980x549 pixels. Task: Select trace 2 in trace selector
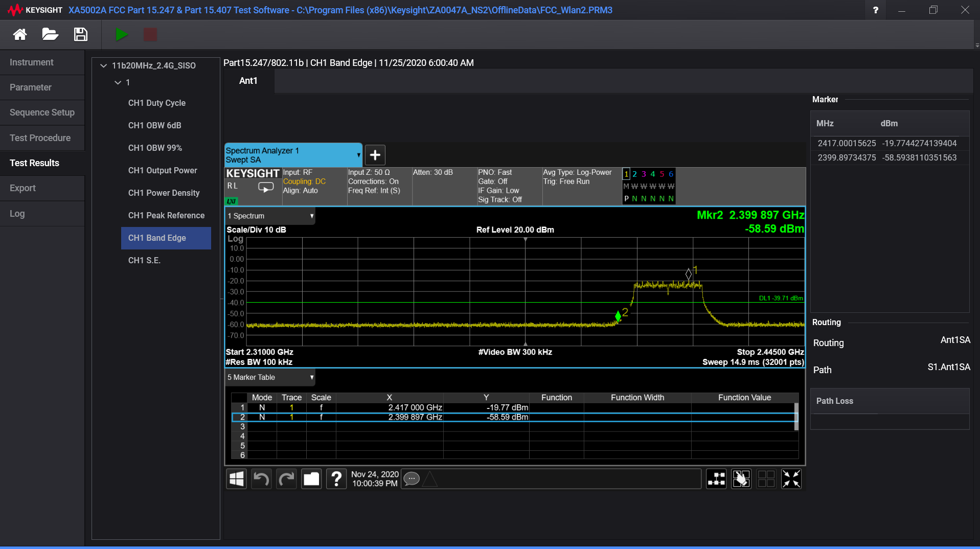(x=635, y=174)
